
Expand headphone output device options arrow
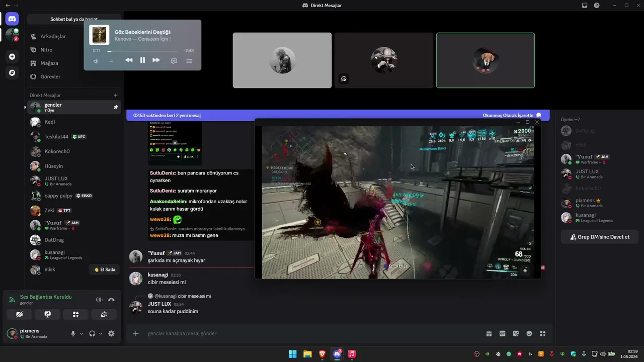pos(101,333)
